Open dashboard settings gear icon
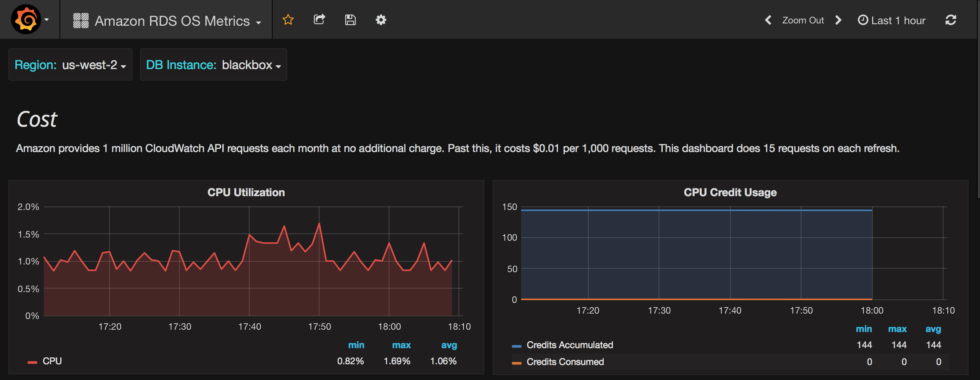Screen dimensions: 980x380 coord(381,20)
